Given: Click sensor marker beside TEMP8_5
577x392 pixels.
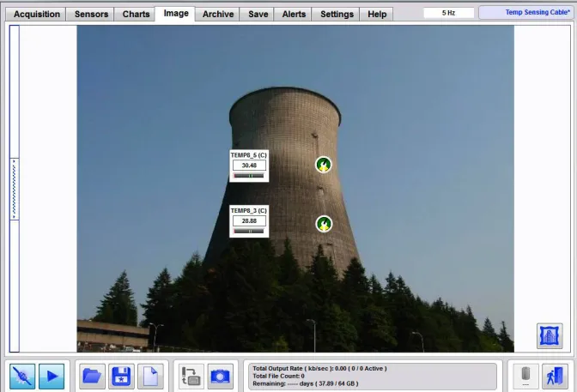Looking at the screenshot, I should 324,165.
